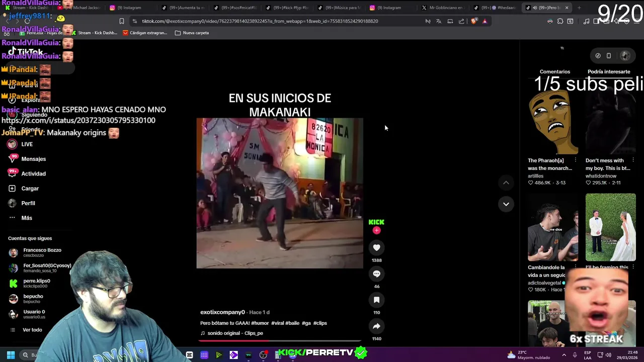
Task: Open the Nueva carpeta bookmarks folder
Action: (192, 33)
